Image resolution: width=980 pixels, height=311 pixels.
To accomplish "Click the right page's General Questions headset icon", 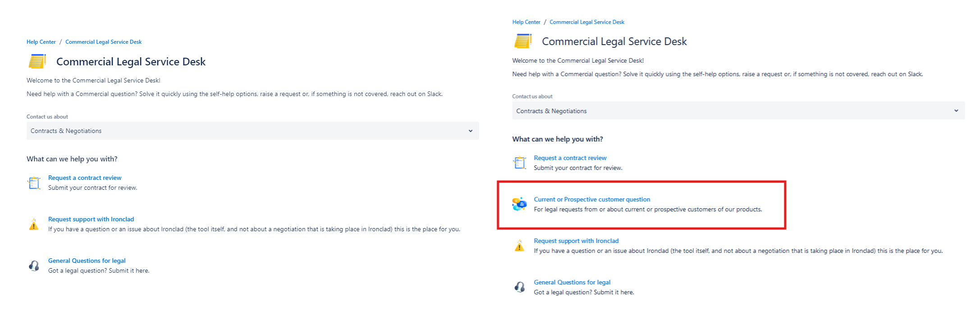I will pyautogui.click(x=519, y=287).
